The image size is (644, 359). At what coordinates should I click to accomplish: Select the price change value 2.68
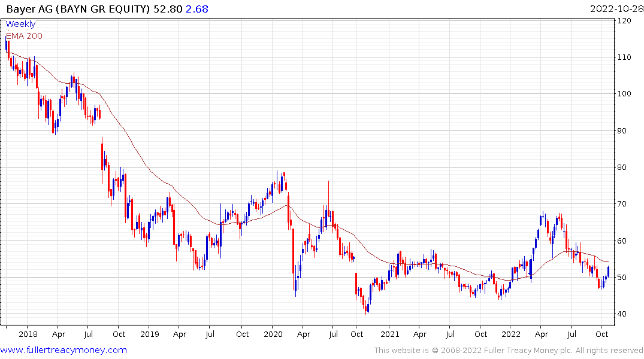197,9
